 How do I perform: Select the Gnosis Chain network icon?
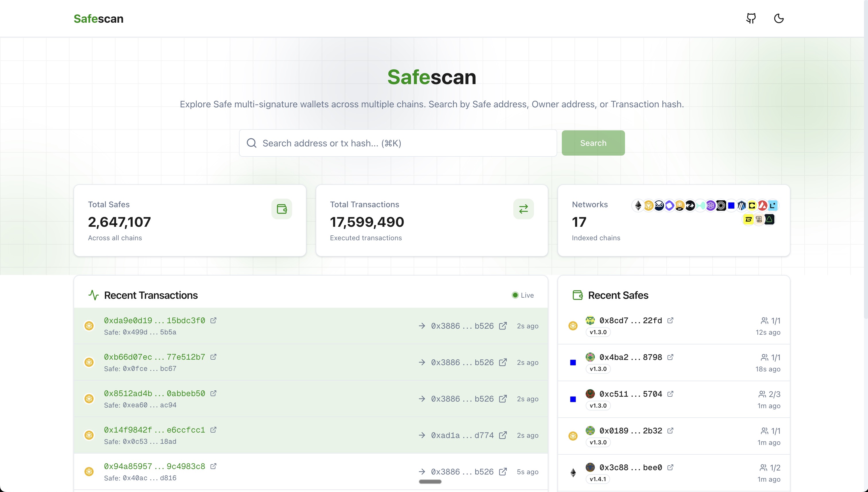click(659, 206)
